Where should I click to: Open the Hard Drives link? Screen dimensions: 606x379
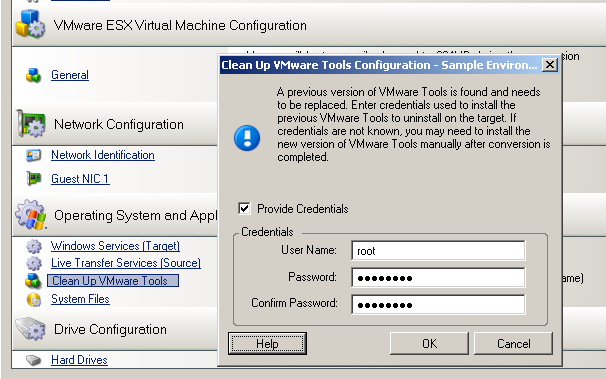[79, 360]
